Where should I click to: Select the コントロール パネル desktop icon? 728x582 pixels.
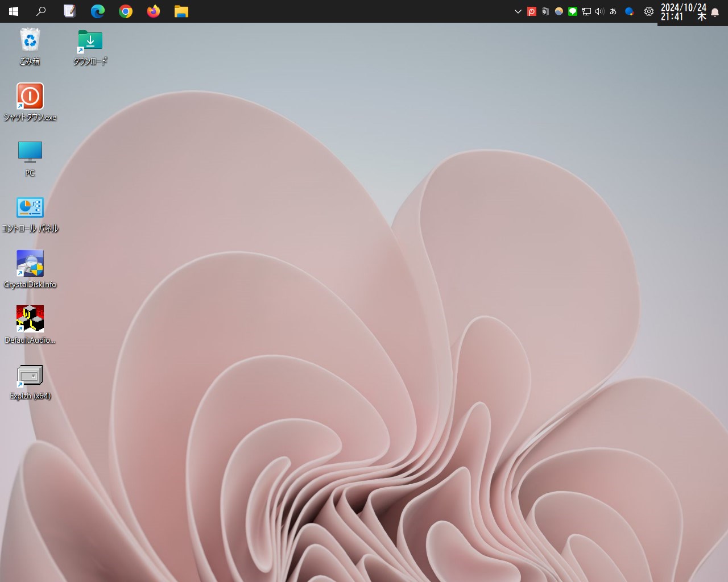coord(30,215)
